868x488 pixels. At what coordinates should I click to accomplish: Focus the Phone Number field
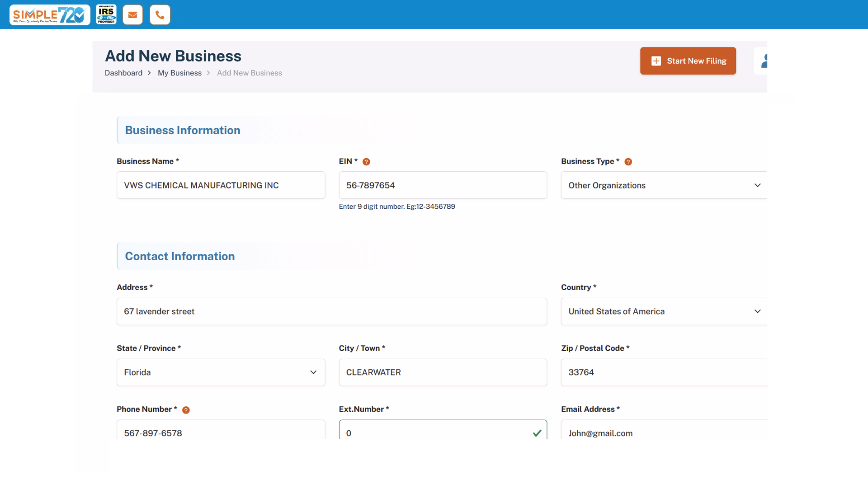coord(221,430)
